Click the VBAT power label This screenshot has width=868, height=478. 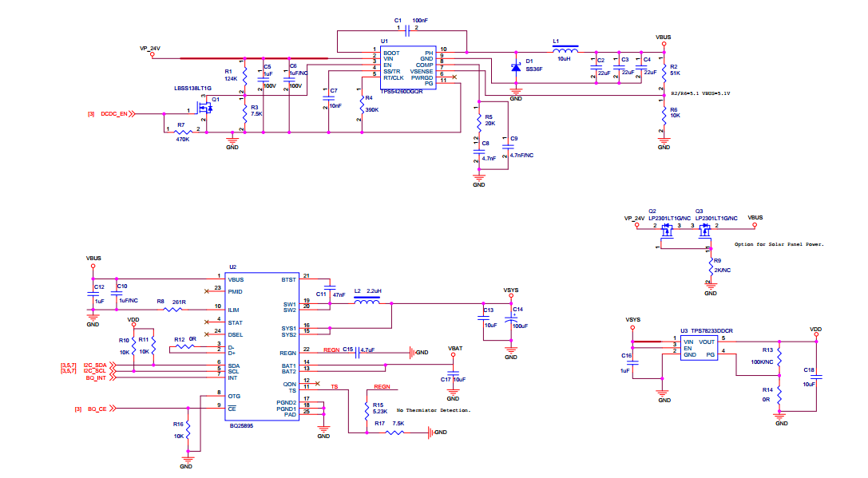click(455, 349)
